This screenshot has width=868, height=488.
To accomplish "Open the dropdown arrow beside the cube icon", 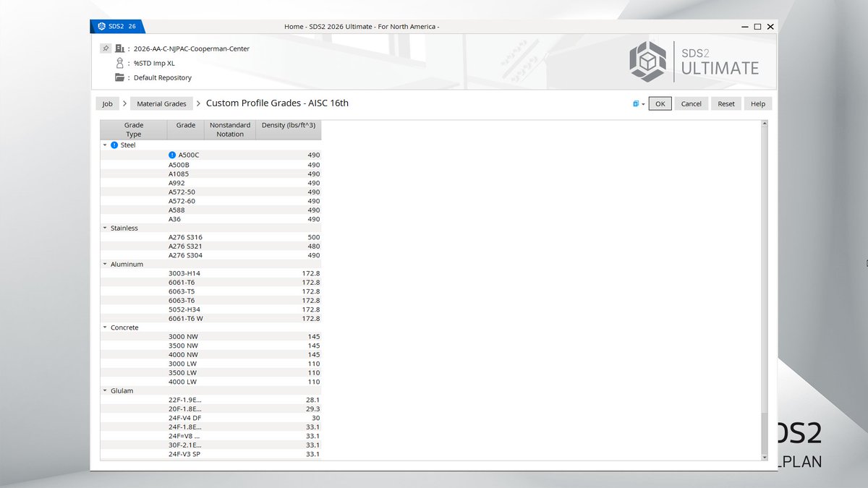I will coord(643,103).
